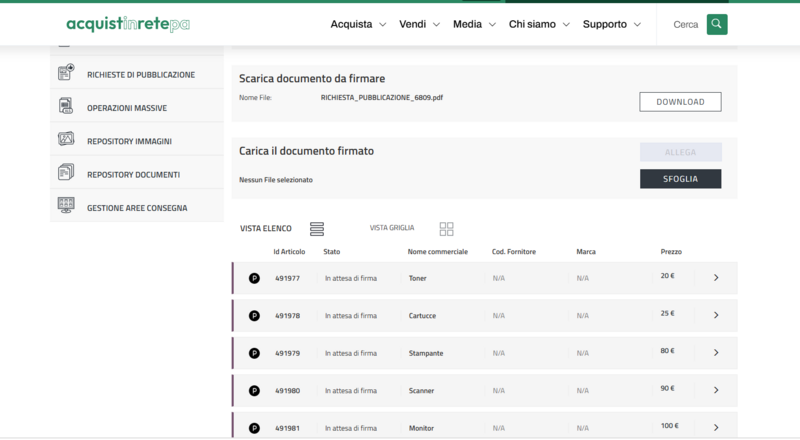Click the P badge for article 491979
This screenshot has height=440, width=800.
[254, 353]
